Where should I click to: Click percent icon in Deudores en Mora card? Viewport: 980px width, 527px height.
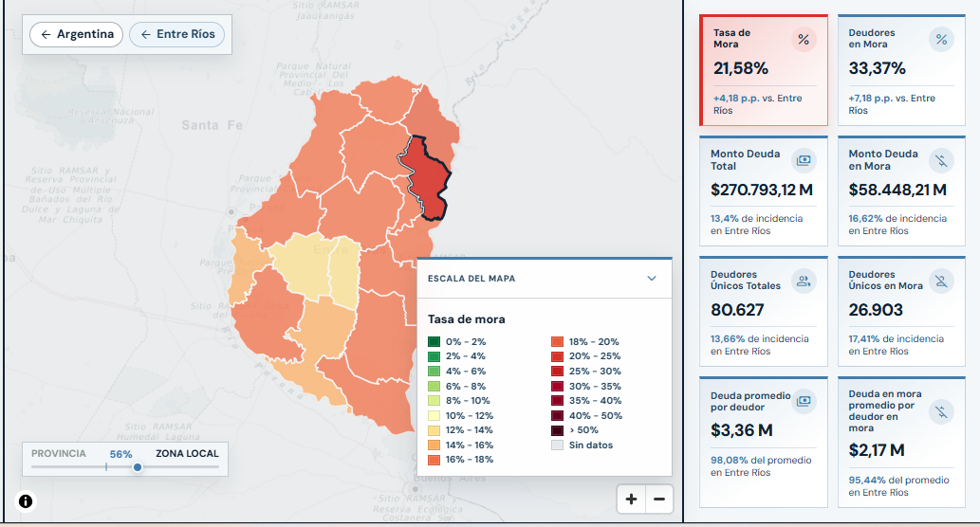pos(941,40)
